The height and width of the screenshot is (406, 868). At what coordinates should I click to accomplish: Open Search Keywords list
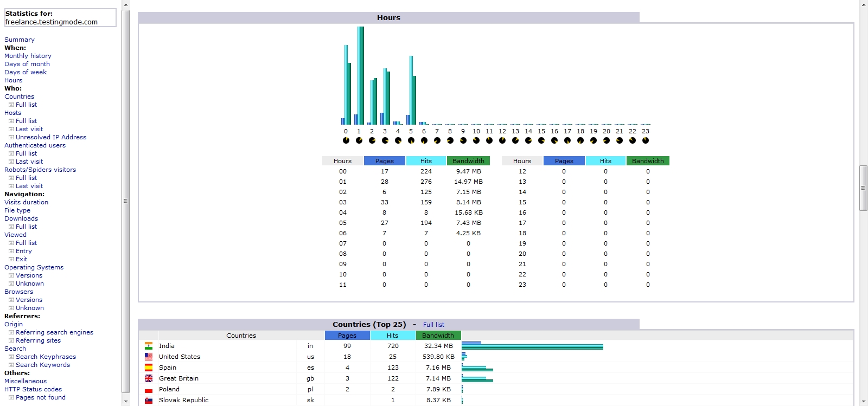click(43, 365)
